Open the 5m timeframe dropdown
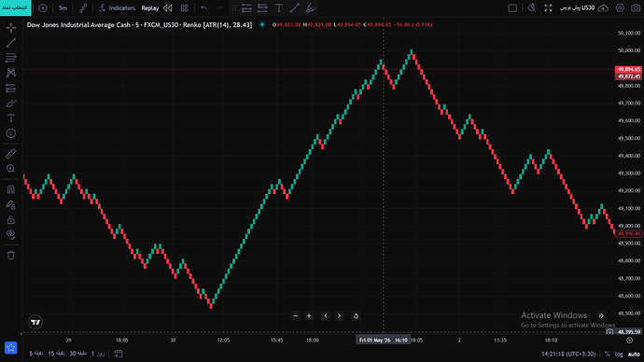This screenshot has width=644, height=362. point(63,8)
